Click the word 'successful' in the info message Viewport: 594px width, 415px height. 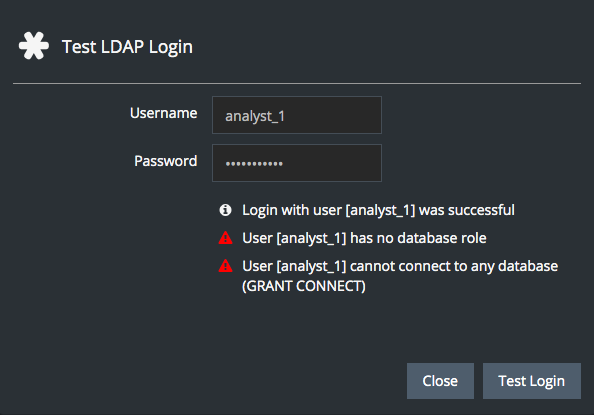coord(481,210)
